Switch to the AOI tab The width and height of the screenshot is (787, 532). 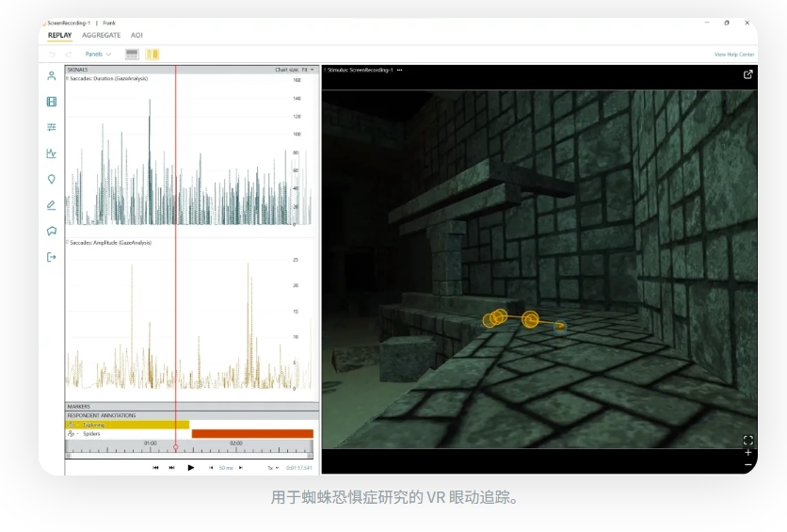pyautogui.click(x=137, y=35)
